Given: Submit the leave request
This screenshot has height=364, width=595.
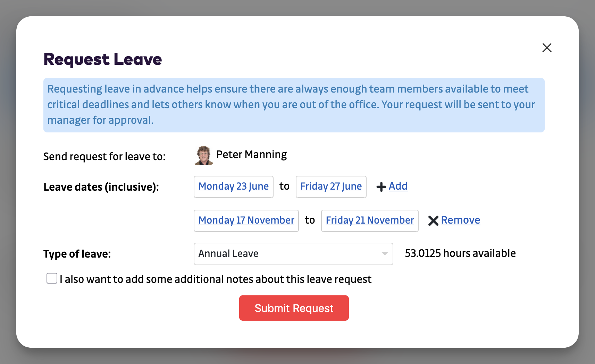Looking at the screenshot, I should pos(294,308).
